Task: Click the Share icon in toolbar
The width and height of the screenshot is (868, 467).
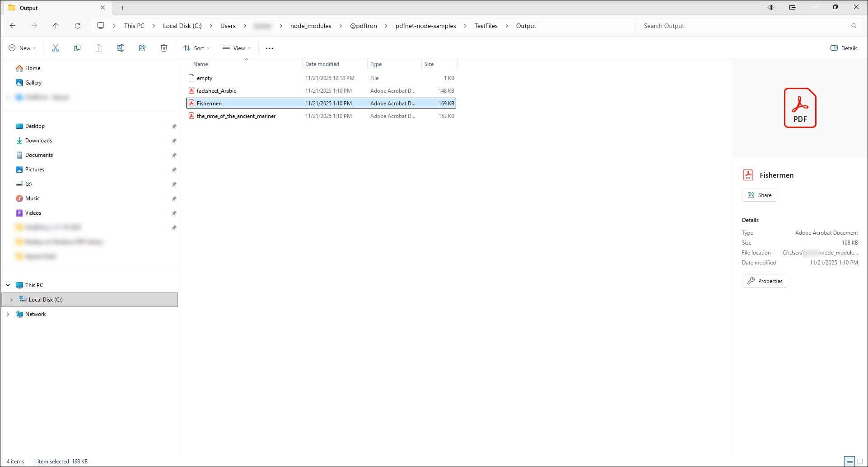Action: click(x=142, y=48)
